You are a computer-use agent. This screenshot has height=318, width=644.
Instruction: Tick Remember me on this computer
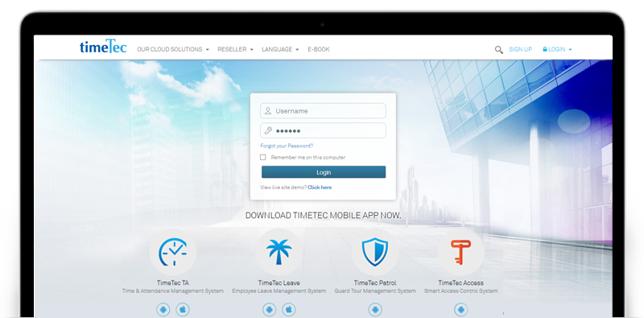click(263, 157)
